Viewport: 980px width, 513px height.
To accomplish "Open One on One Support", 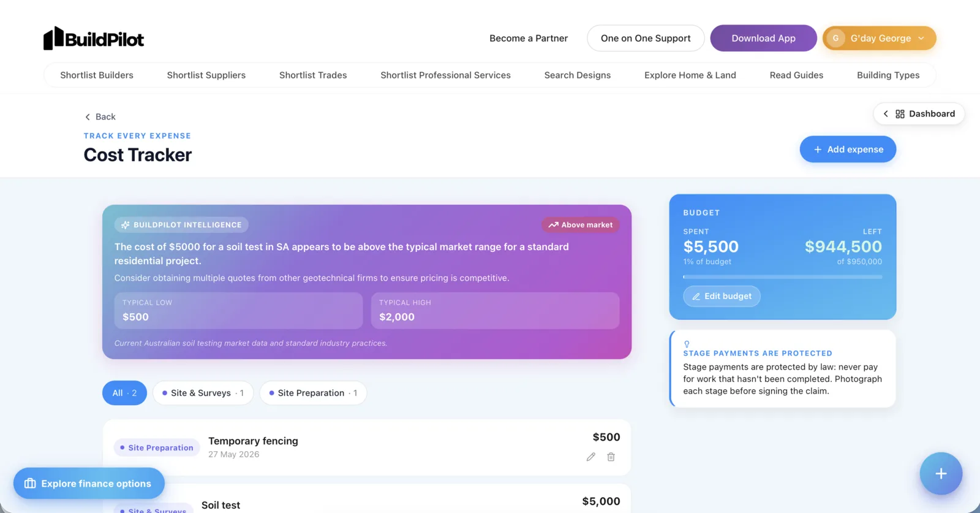I will [x=646, y=38].
